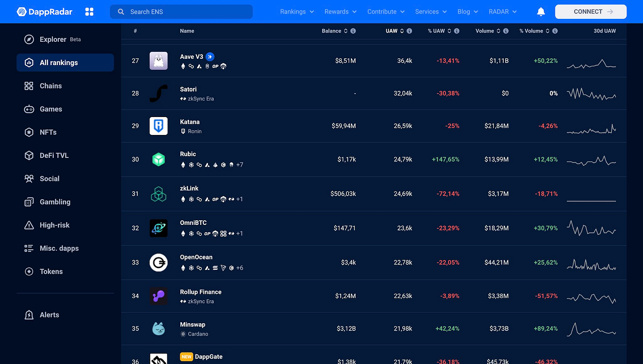Sort by UAW column arrows
Screen dimensions: 643x364
(402, 31)
